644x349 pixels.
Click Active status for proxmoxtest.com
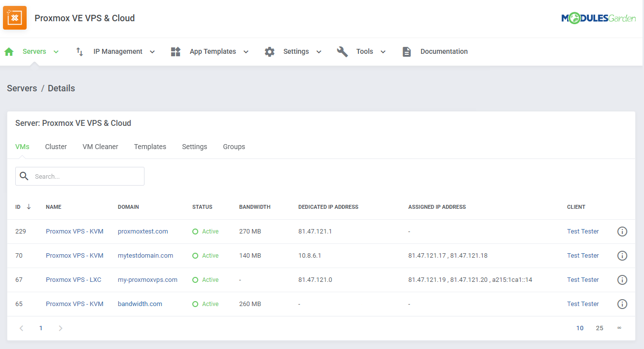click(x=205, y=232)
